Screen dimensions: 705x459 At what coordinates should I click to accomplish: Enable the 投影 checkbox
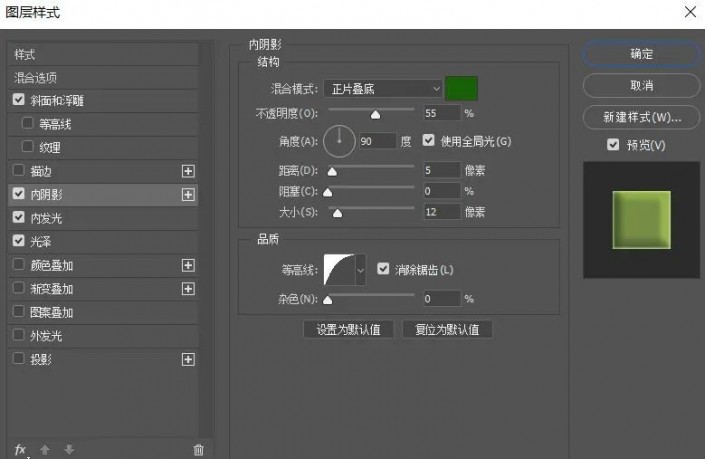[x=18, y=358]
